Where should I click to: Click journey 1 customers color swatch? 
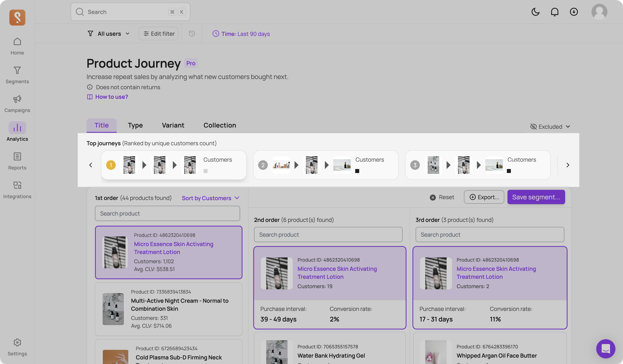coord(206,171)
